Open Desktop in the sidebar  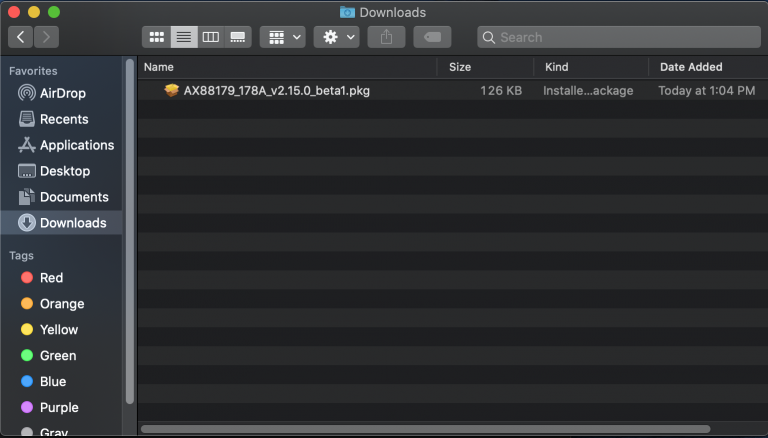coord(61,171)
